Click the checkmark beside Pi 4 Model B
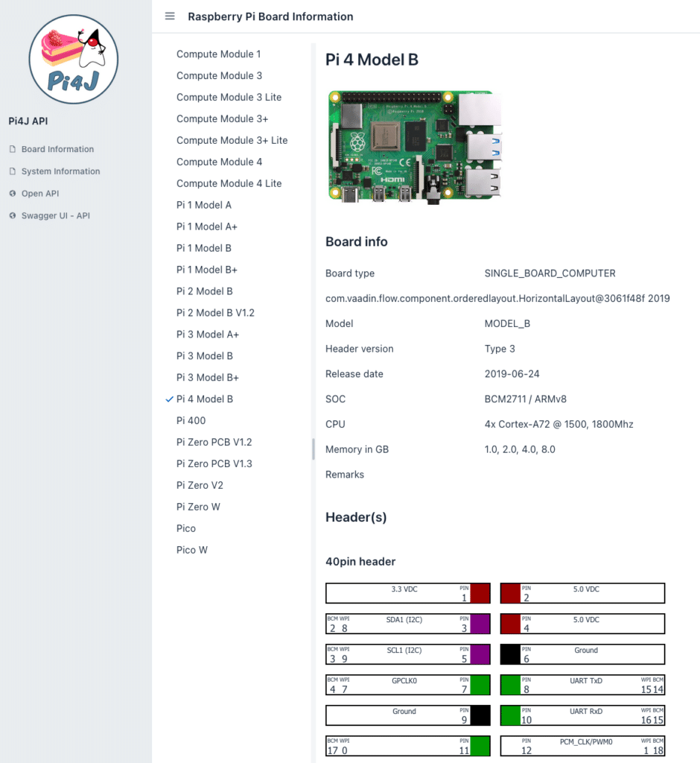 click(169, 399)
